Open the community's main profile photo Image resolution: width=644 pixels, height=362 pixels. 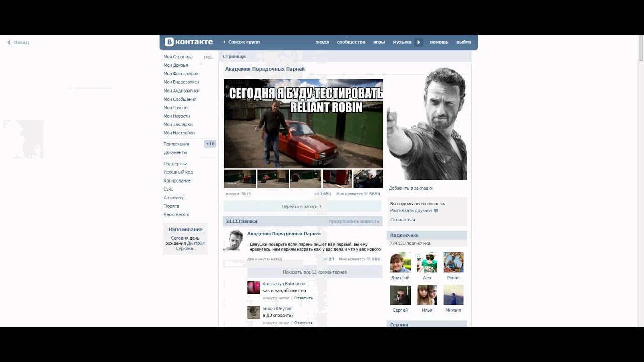click(x=427, y=123)
